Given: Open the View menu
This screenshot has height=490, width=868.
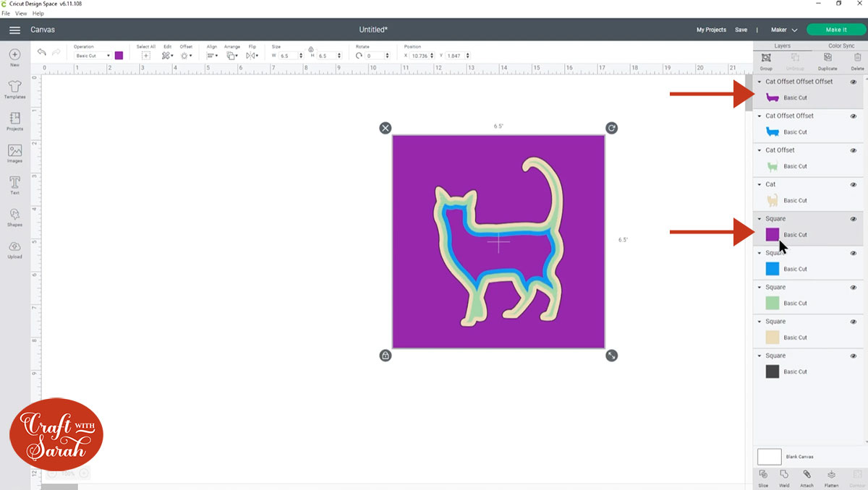Looking at the screenshot, I should [21, 13].
